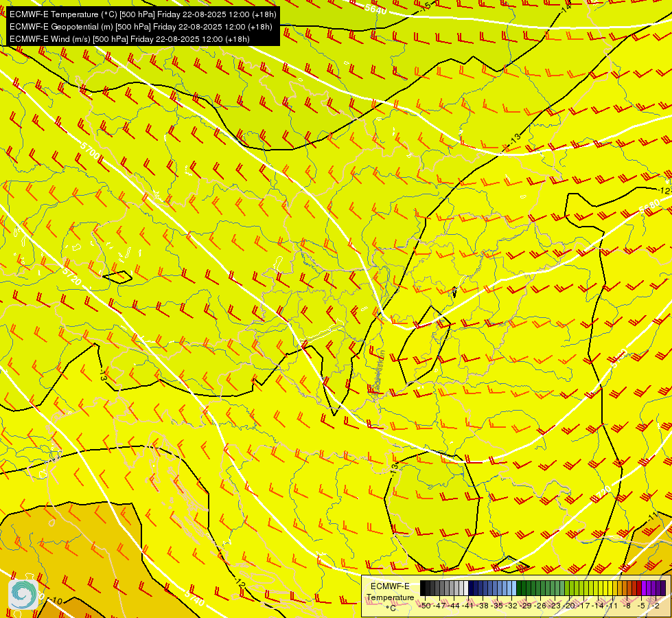
Task: Click the -35 tick label in legend
Action: point(497,606)
